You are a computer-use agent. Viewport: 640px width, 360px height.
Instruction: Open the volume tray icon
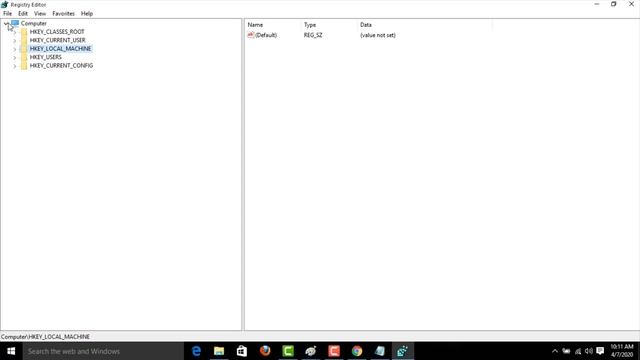[589, 351]
